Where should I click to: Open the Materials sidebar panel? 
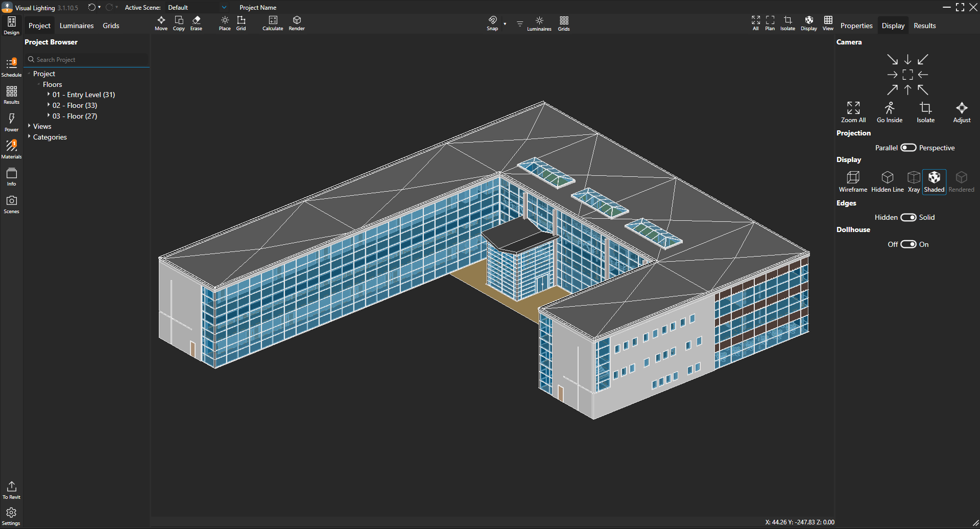click(x=11, y=149)
